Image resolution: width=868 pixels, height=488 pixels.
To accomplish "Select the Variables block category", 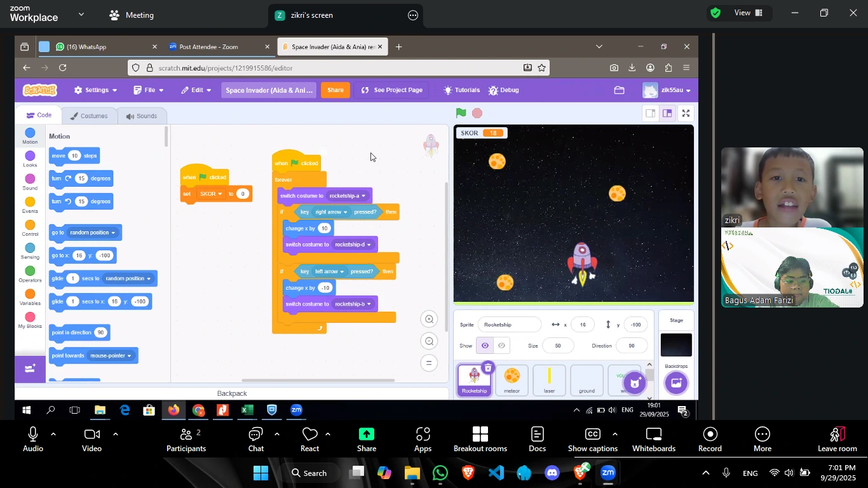I will click(30, 297).
